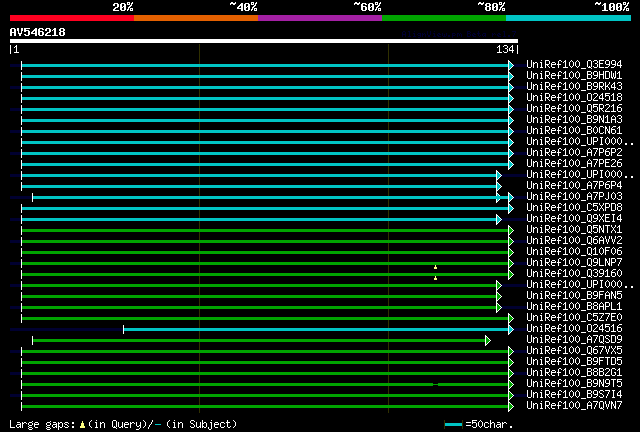Open the UniRef100_Q5R216 hit label
Image resolution: width=640 pixels, height=432 pixels.
574,108
